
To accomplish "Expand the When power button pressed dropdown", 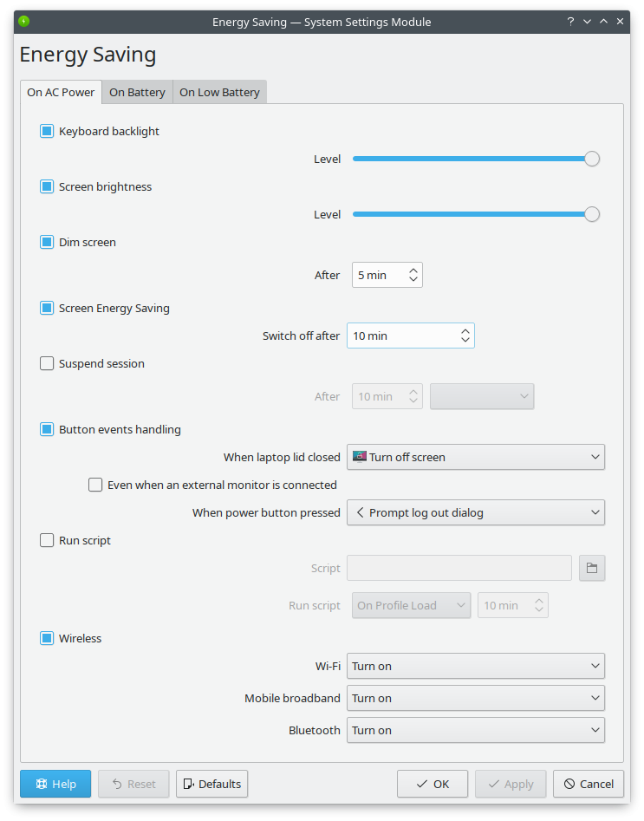I will (475, 512).
